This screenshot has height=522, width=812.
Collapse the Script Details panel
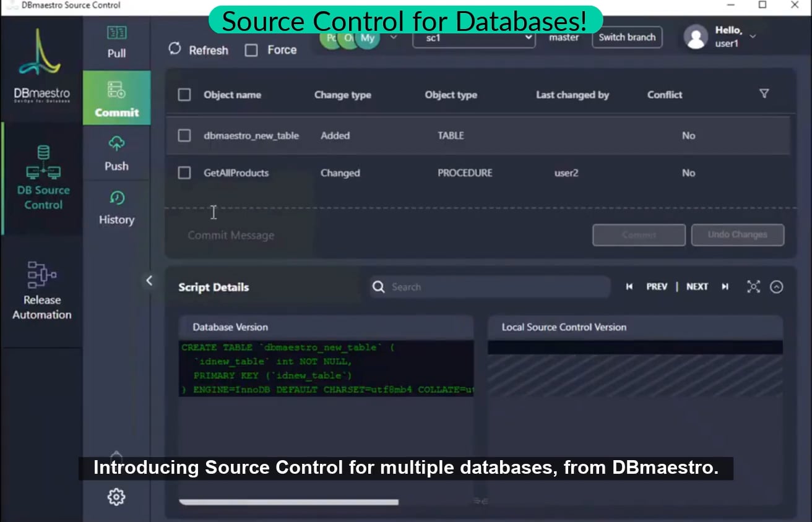(777, 287)
